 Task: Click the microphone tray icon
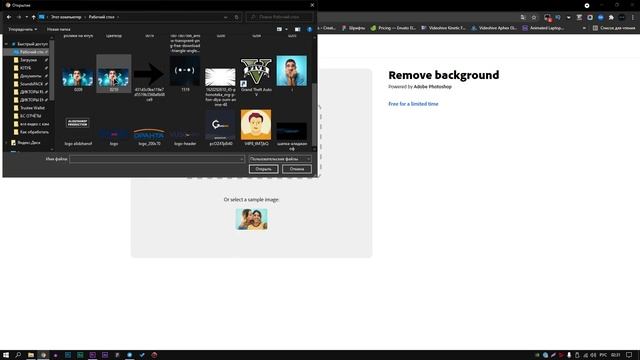click(x=569, y=355)
